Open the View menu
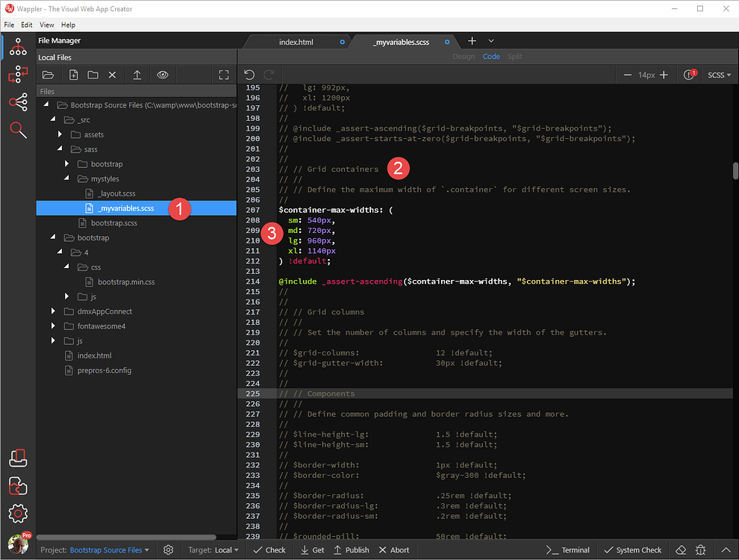The image size is (739, 560). point(47,25)
